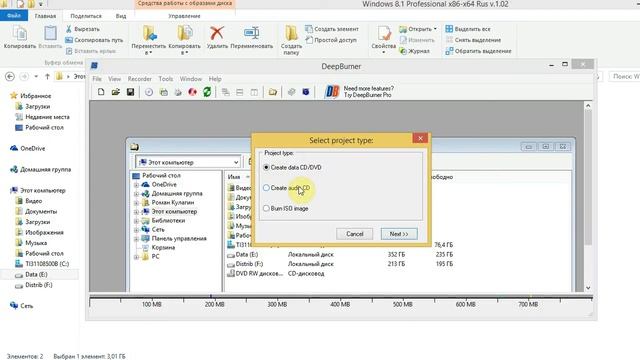Image resolution: width=640 pixels, height=360 pixels.
Task: Click the Explorer search box
Action: point(624,76)
